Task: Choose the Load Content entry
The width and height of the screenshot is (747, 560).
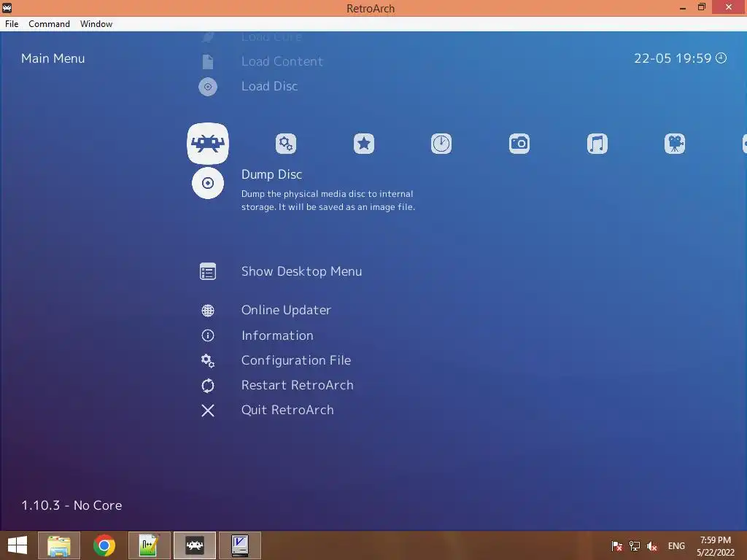Action: click(x=282, y=61)
